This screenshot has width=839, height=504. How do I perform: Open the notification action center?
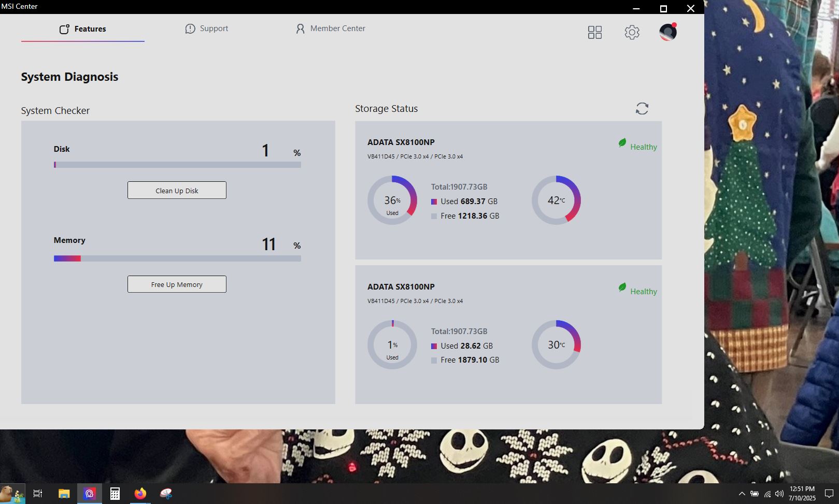tap(829, 494)
